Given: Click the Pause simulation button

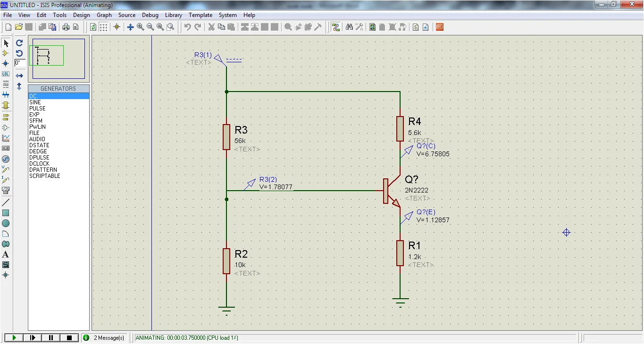Looking at the screenshot, I should tap(51, 338).
